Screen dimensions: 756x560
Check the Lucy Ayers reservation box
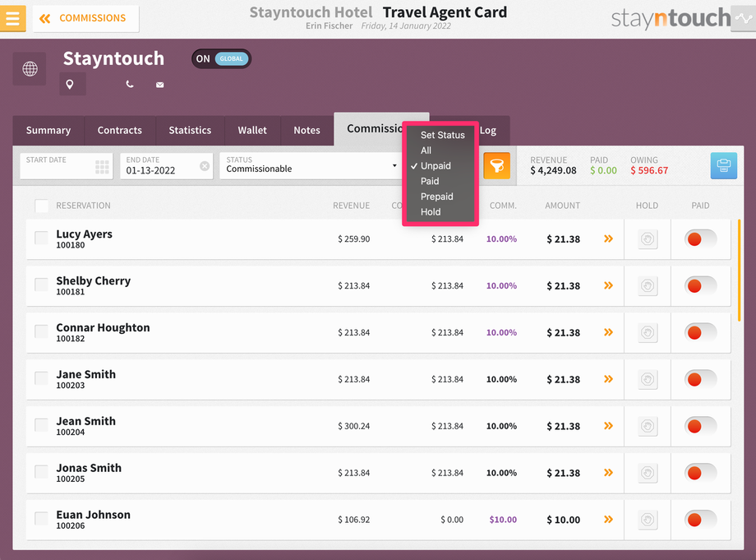[x=41, y=238]
